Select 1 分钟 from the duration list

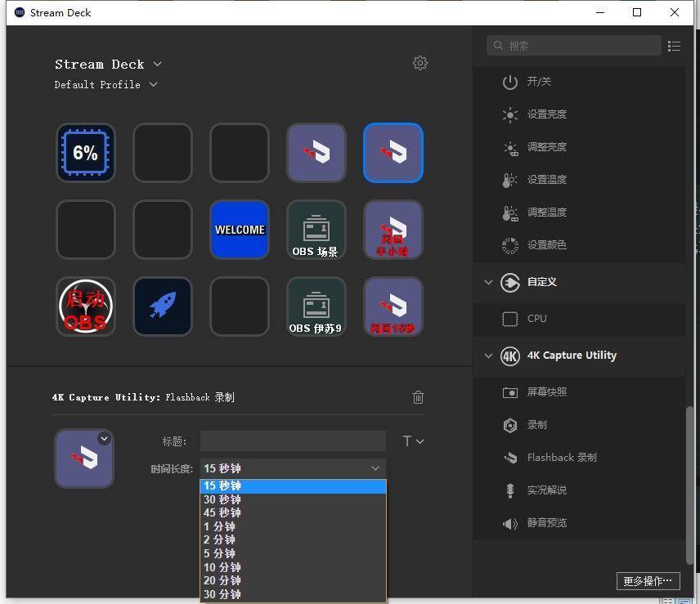click(x=293, y=526)
